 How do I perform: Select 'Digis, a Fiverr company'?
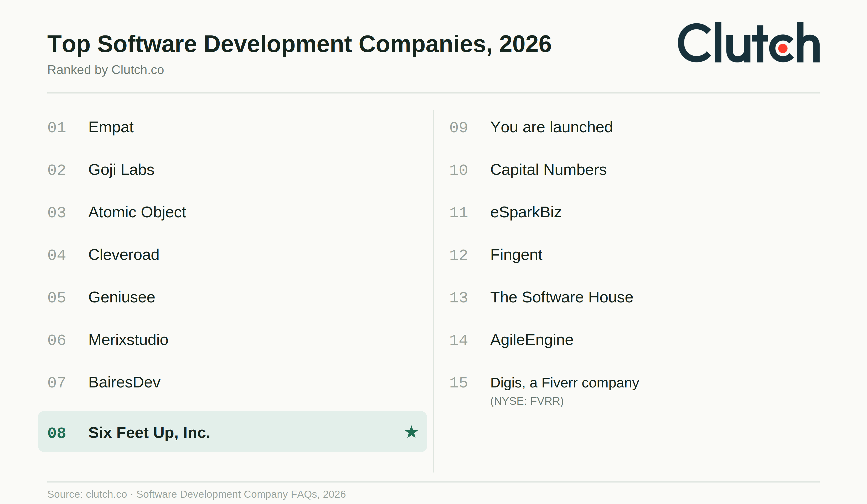click(565, 383)
